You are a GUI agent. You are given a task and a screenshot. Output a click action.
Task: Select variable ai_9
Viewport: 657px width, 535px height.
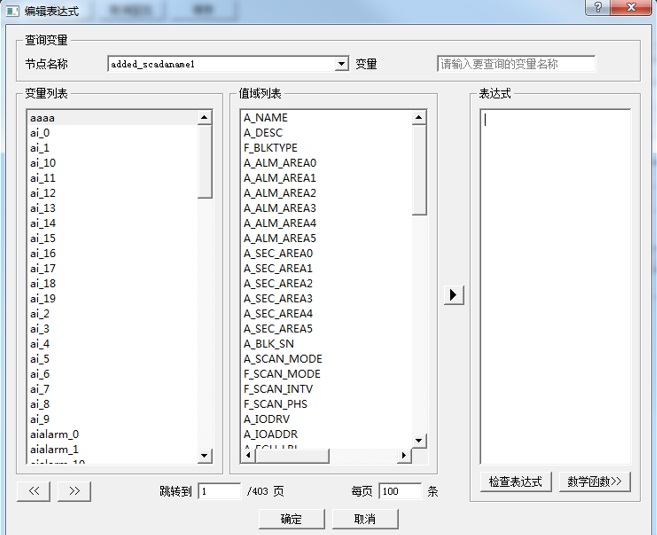pos(112,419)
